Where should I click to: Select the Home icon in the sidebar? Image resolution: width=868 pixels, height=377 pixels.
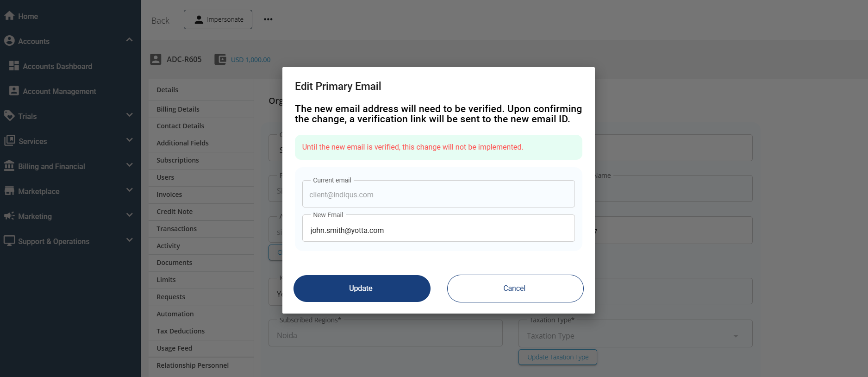pyautogui.click(x=9, y=15)
